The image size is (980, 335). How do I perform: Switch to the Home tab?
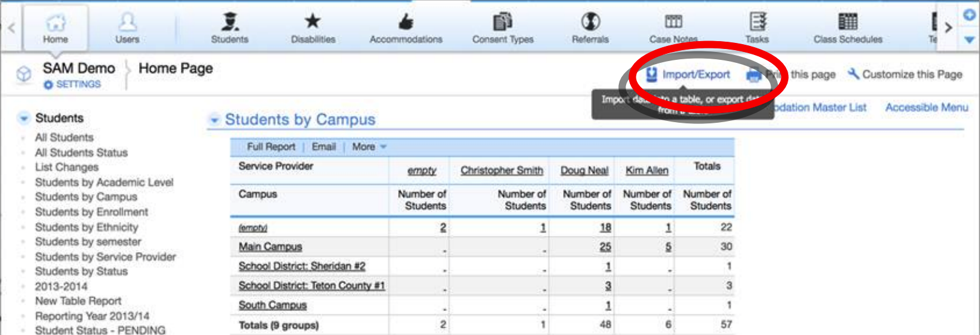55,28
